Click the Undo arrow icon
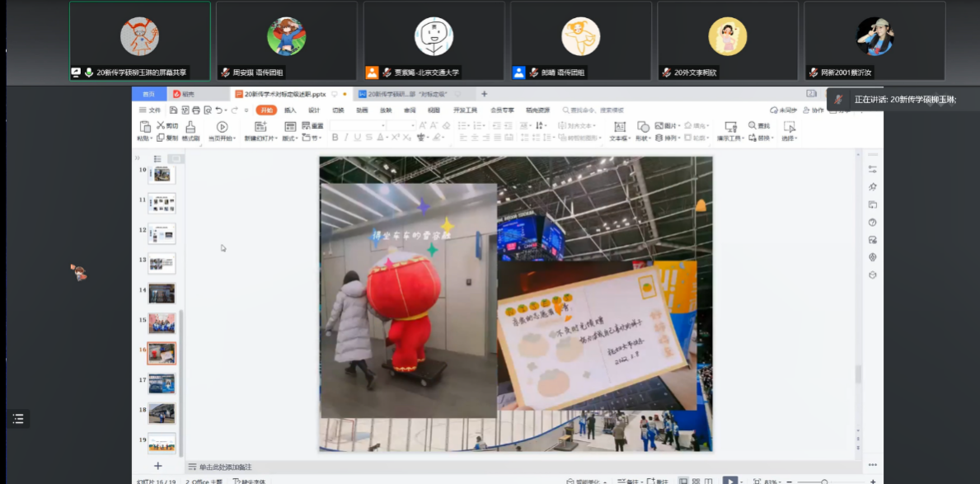The width and height of the screenshot is (980, 484). pyautogui.click(x=220, y=110)
